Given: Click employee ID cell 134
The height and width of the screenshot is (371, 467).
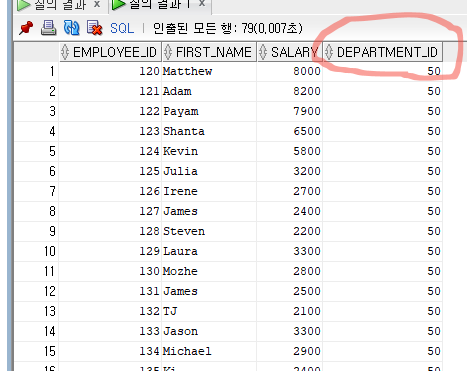Looking at the screenshot, I should [110, 351].
